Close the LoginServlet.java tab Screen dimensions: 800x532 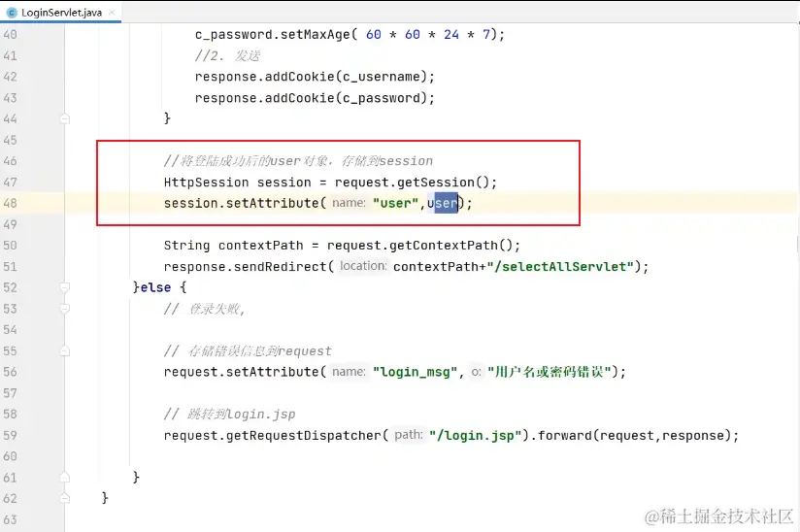(112, 13)
